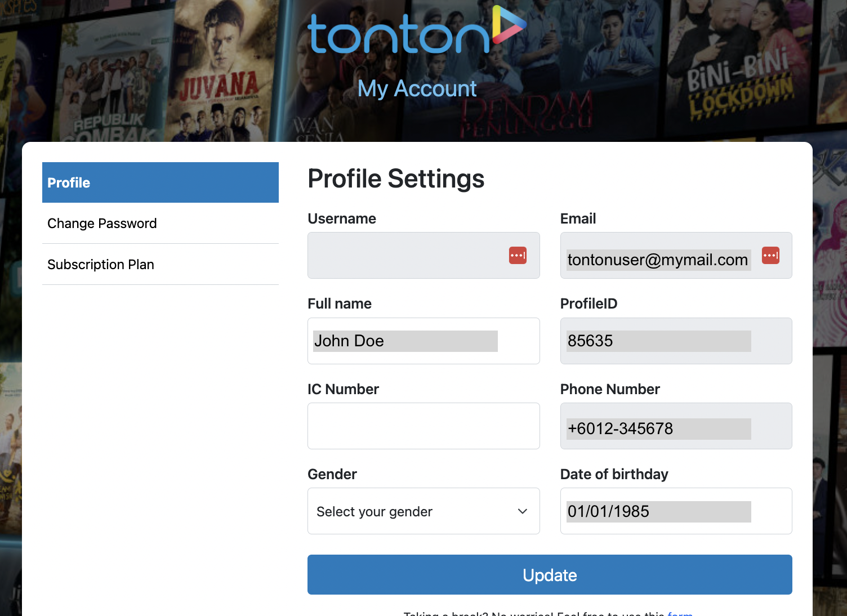The width and height of the screenshot is (847, 616).
Task: Open the Select your gender dropdown
Action: pos(422,511)
